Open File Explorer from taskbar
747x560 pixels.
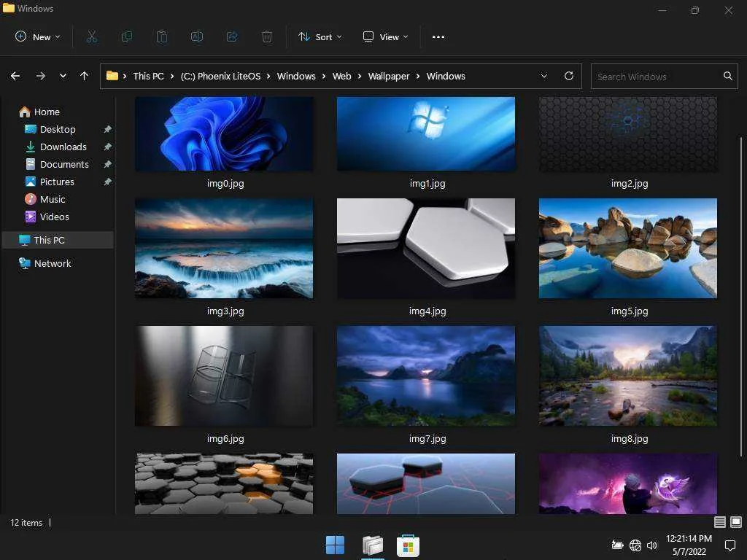tap(373, 545)
